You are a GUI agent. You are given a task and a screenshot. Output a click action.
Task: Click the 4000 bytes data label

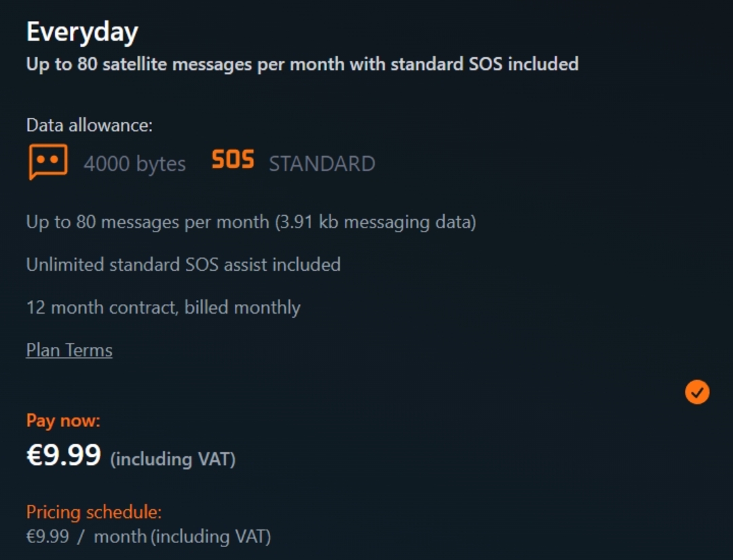134,164
